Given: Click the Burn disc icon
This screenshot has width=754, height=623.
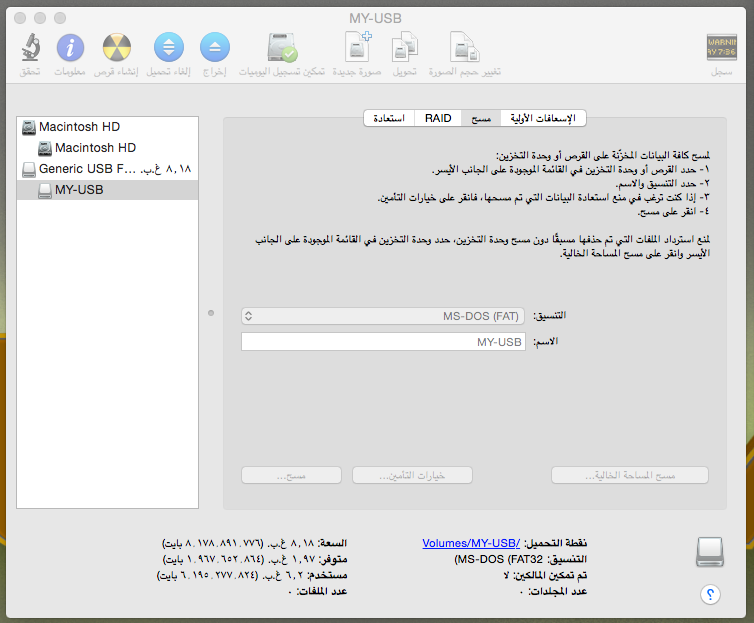Looking at the screenshot, I should pyautogui.click(x=117, y=48).
